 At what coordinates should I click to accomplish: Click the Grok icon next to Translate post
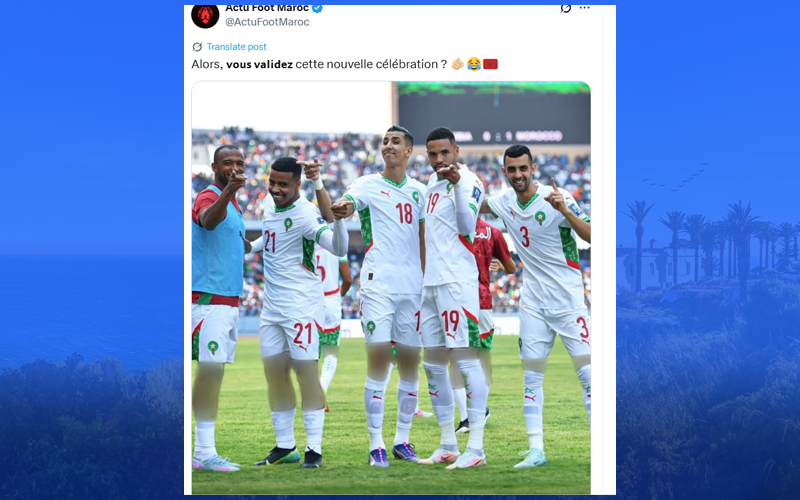tap(197, 47)
